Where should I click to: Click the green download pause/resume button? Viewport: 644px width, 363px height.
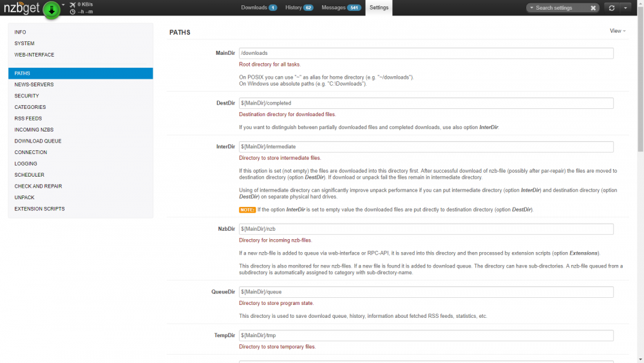(x=52, y=10)
